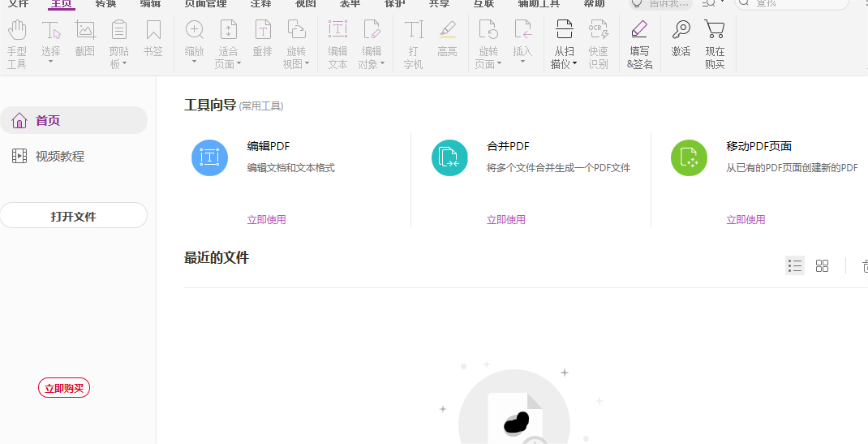The height and width of the screenshot is (444, 868).
Task: Switch to the 视图 ribbon tab
Action: (306, 3)
